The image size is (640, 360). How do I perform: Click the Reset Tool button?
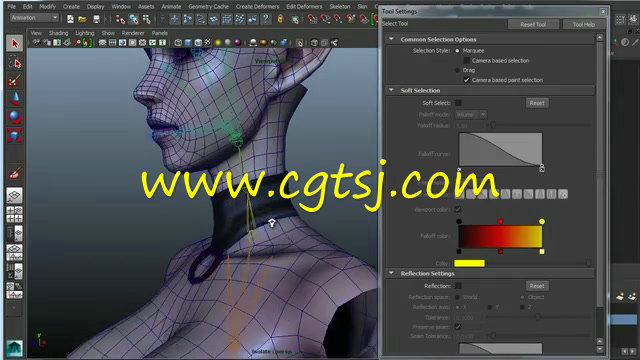(533, 24)
